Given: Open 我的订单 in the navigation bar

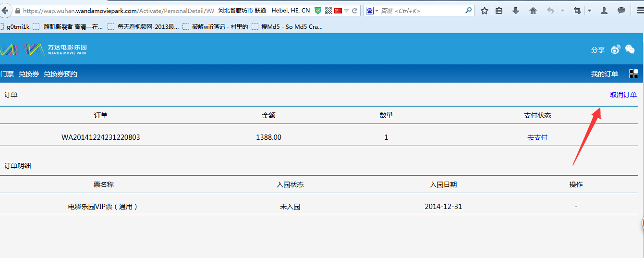Looking at the screenshot, I should [605, 74].
